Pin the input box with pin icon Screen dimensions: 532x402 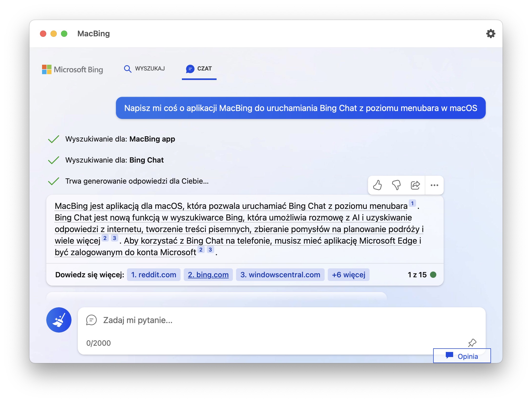pyautogui.click(x=472, y=343)
